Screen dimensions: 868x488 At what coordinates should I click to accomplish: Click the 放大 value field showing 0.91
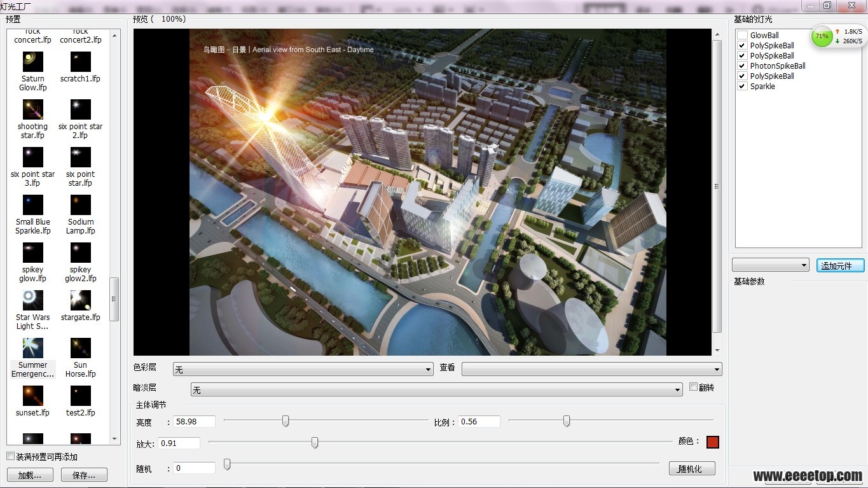coord(179,443)
